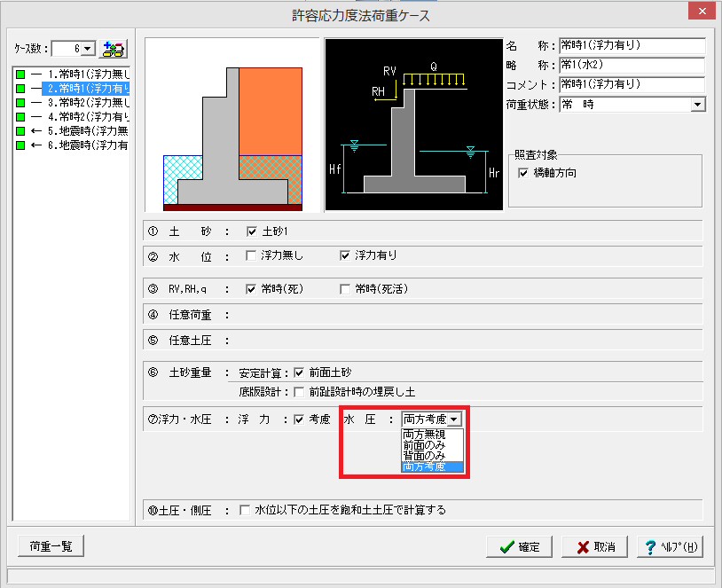Click the abutment cross-section color diagram
This screenshot has height=588, width=722.
(232, 125)
